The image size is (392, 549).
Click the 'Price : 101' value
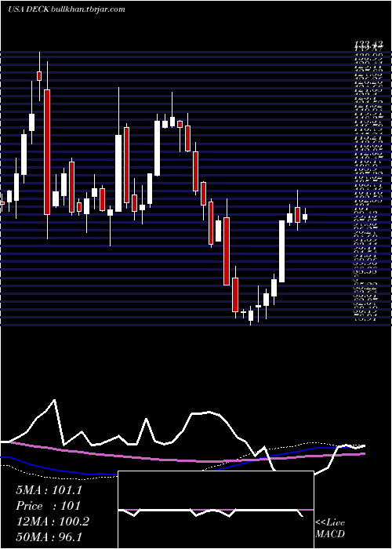pos(49,506)
